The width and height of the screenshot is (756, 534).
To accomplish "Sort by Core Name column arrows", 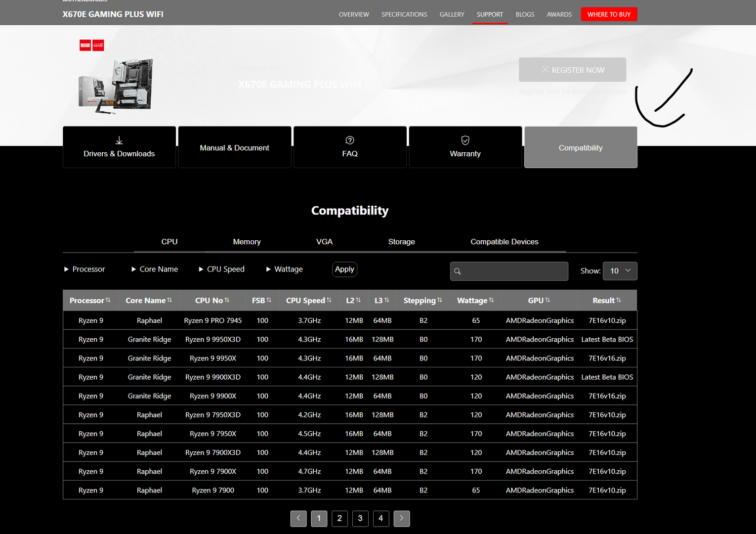I will (x=169, y=300).
